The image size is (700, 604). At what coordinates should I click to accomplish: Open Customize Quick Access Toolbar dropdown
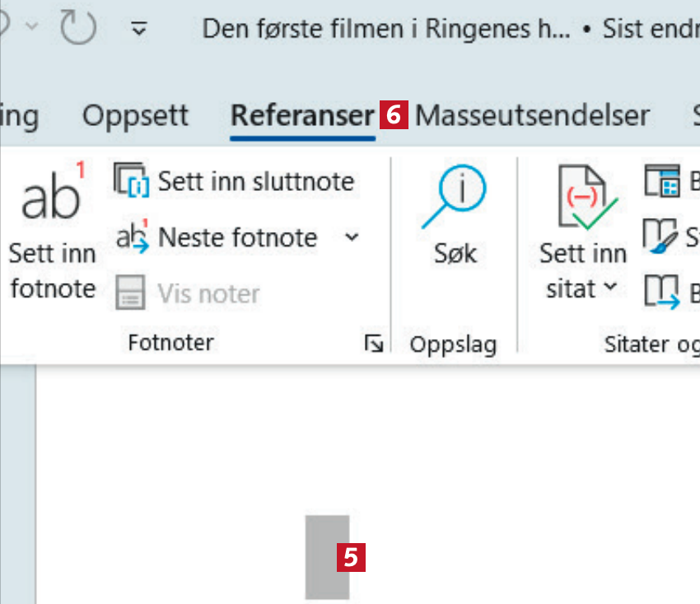(140, 30)
